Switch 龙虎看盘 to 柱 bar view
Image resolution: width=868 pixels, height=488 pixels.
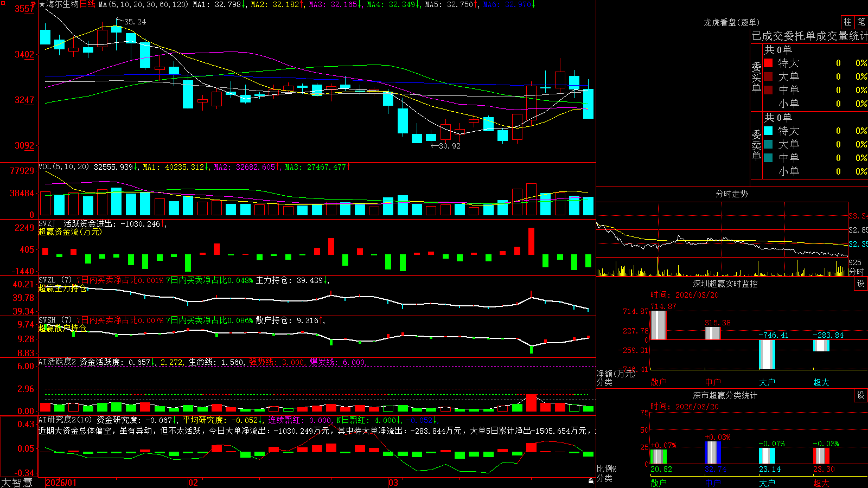point(847,22)
